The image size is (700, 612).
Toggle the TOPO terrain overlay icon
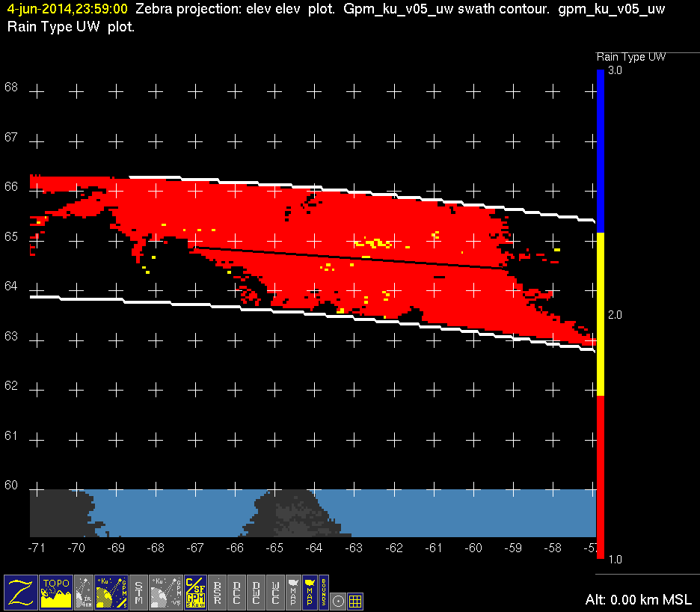point(56,593)
